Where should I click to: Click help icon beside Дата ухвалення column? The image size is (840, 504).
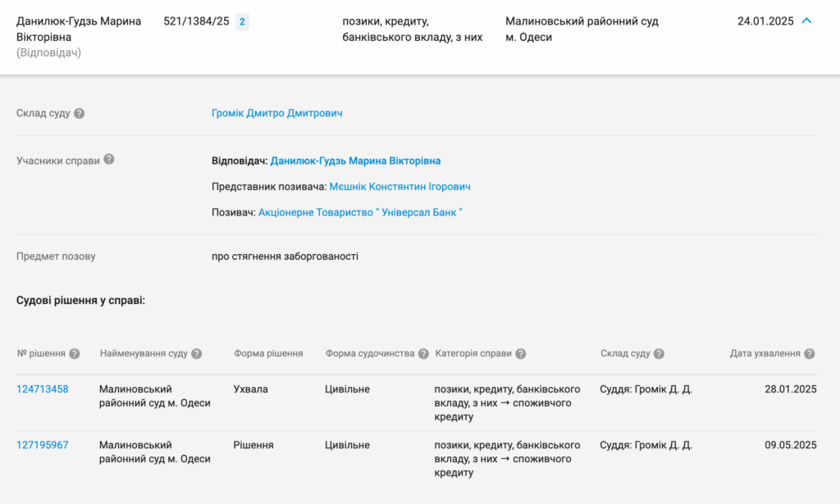click(x=810, y=354)
